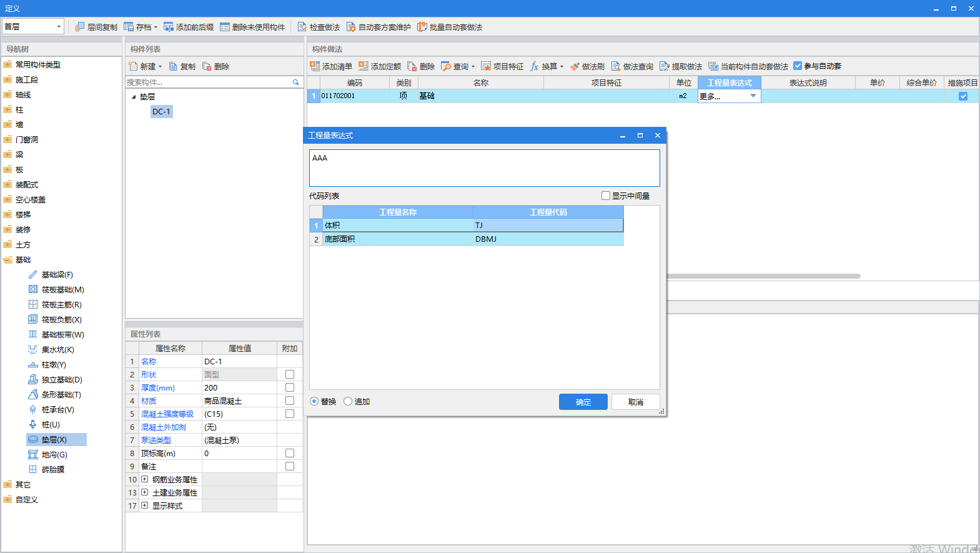The image size is (980, 553).
Task: Enable 显示中间量 checkbox
Action: point(606,196)
